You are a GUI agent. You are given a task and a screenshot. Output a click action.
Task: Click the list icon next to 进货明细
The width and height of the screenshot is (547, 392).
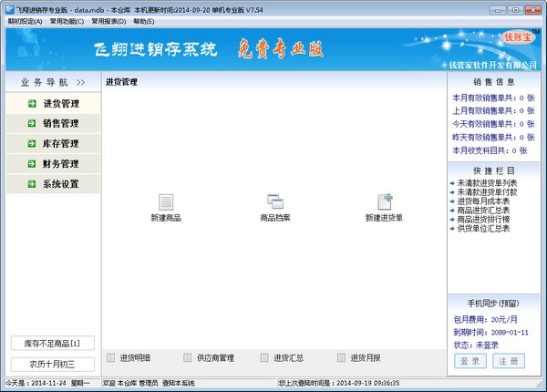(110, 357)
